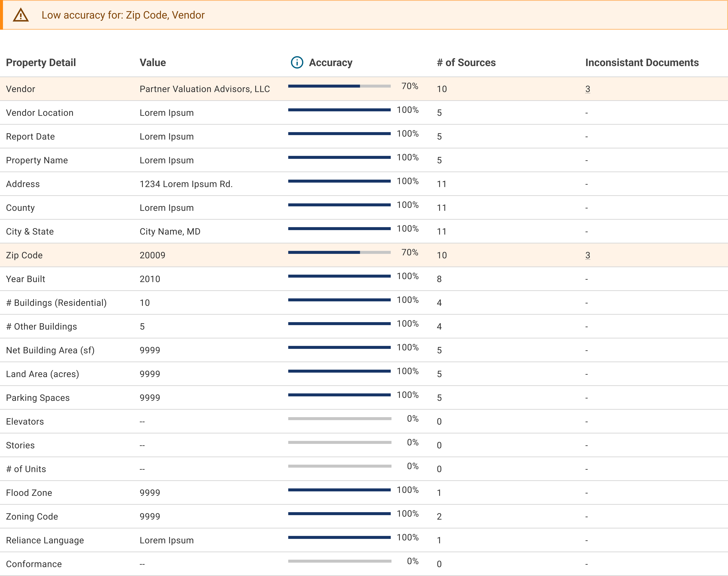Select the Zip Code value 20009
728x576 pixels.
152,255
